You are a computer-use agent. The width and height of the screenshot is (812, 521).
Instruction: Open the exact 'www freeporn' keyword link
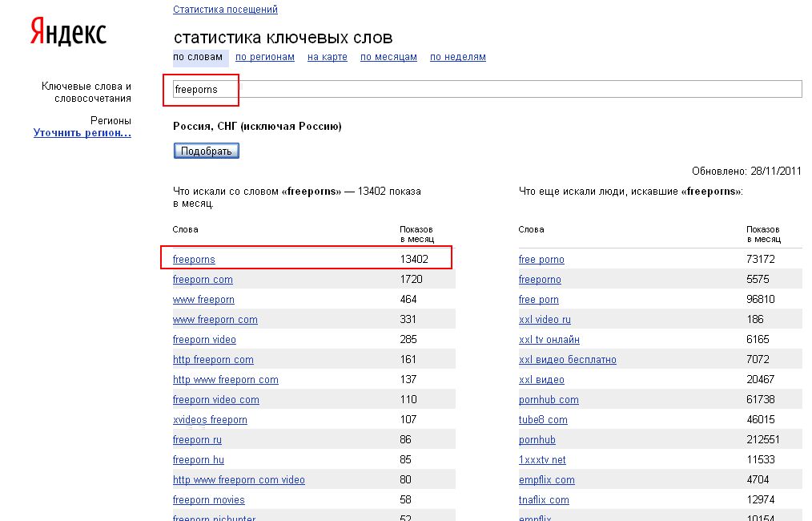tap(203, 300)
